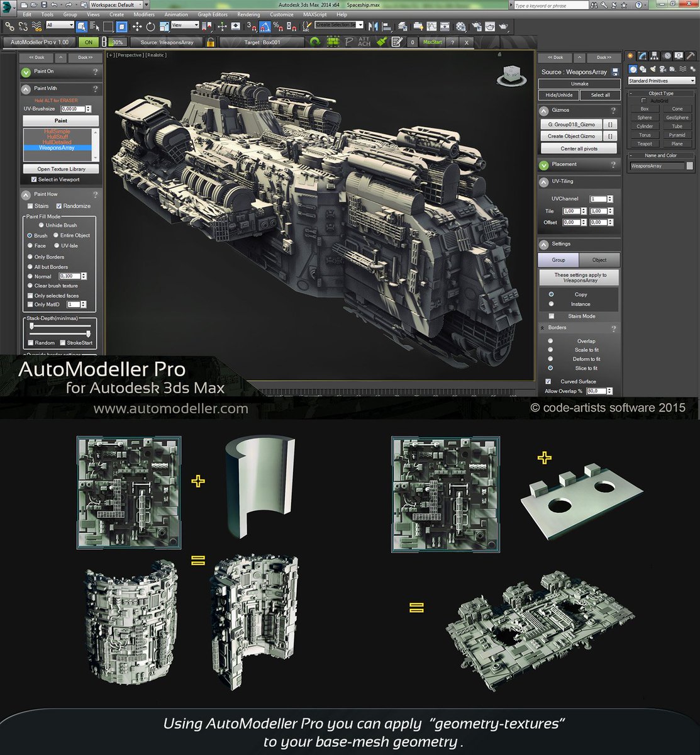The width and height of the screenshot is (700, 755).
Task: Click Open Texture Library button
Action: point(61,169)
